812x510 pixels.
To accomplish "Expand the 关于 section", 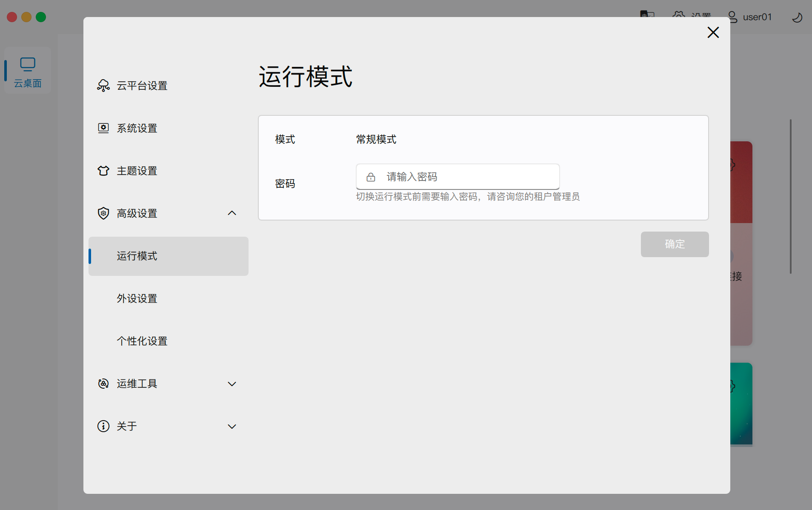I will point(232,426).
